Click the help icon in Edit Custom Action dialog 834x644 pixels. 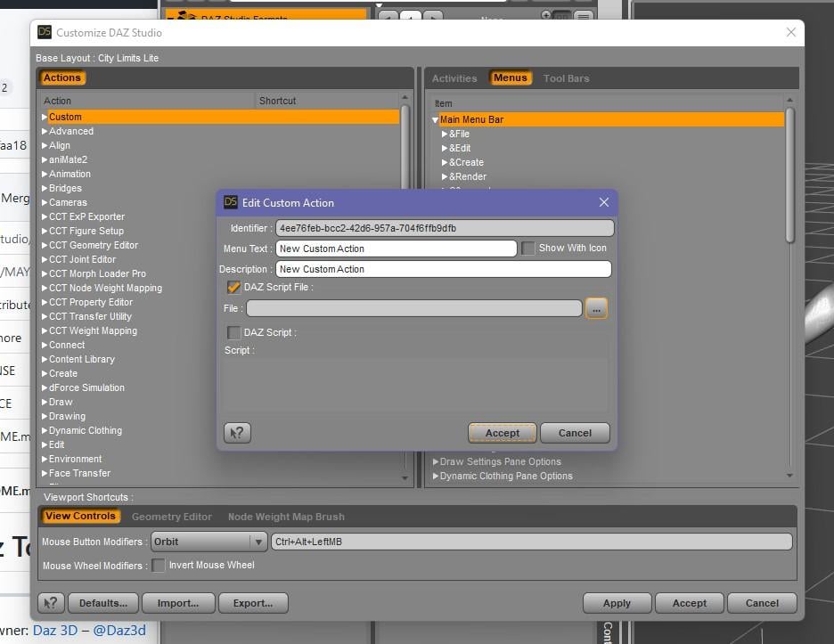(x=237, y=433)
